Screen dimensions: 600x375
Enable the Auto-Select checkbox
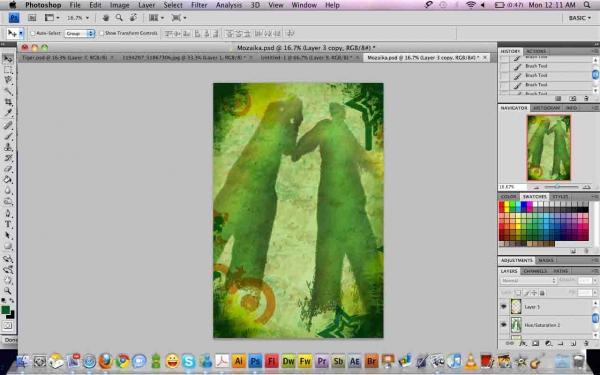tap(33, 33)
